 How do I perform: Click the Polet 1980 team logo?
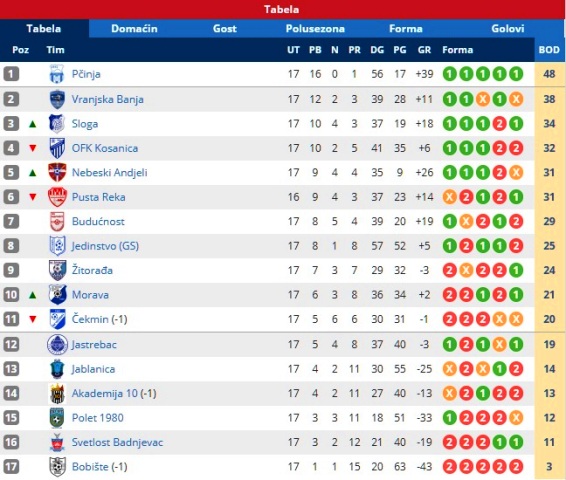pos(57,418)
